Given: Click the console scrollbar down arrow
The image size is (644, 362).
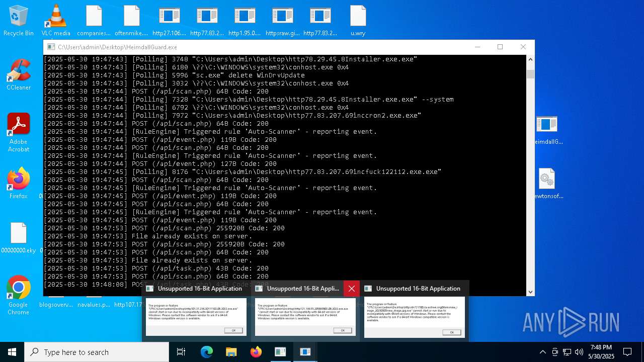Looking at the screenshot, I should [x=530, y=292].
